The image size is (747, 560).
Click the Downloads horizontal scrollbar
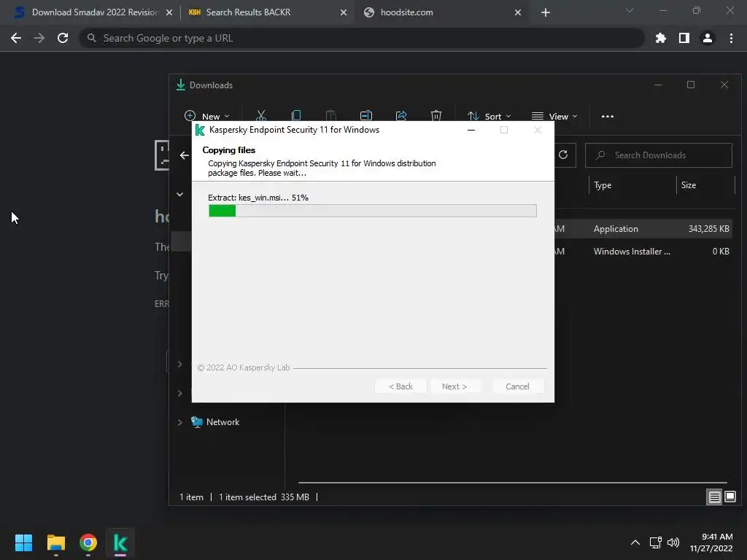tap(513, 483)
